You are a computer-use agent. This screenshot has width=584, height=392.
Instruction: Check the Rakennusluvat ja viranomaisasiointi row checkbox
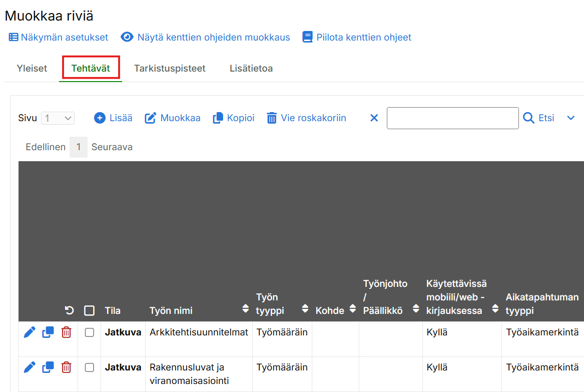point(89,367)
